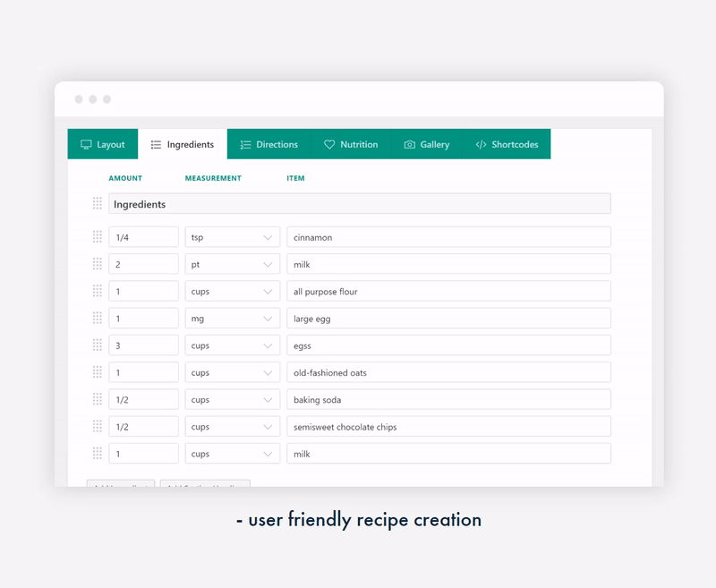The height and width of the screenshot is (588, 716).
Task: Switch to the Directions tab
Action: 268,144
